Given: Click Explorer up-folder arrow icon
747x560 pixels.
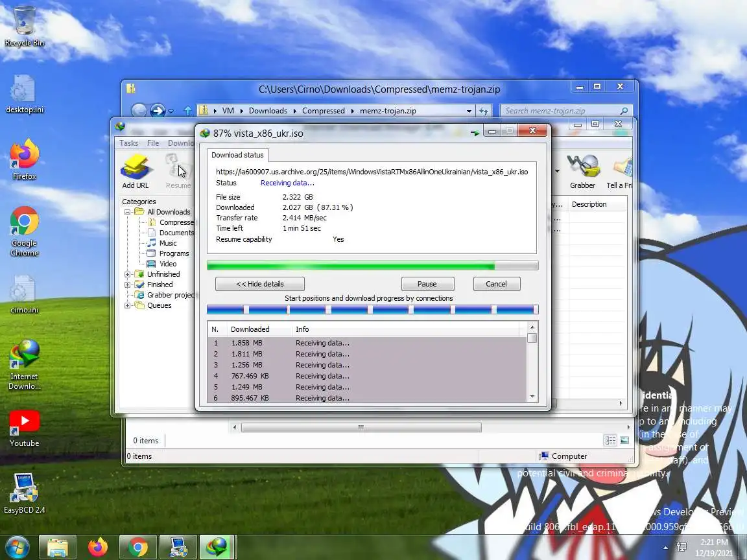Looking at the screenshot, I should [x=187, y=111].
